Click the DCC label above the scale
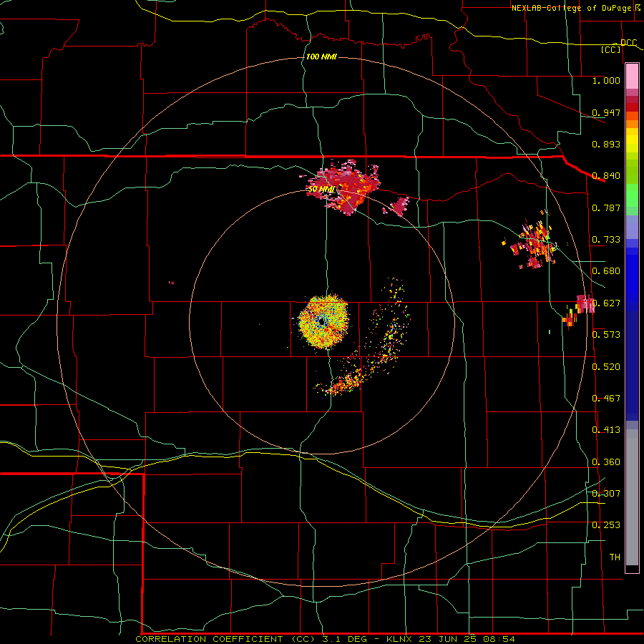This screenshot has height=644, width=644. [x=628, y=43]
